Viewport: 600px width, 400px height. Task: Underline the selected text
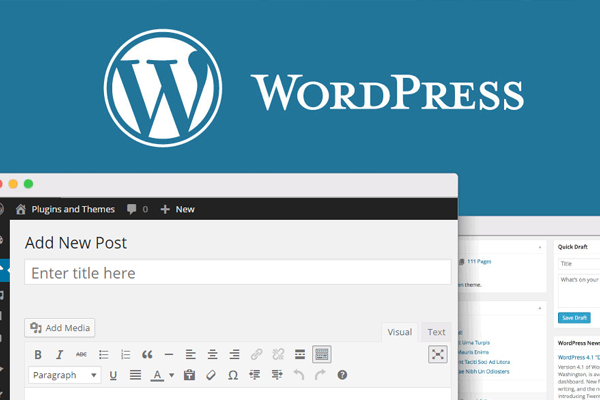(113, 375)
